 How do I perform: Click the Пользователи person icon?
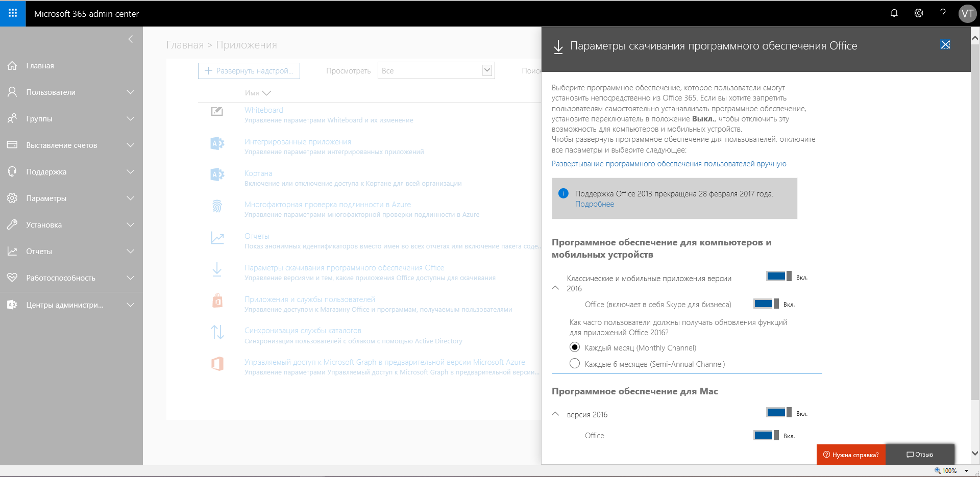[x=12, y=92]
